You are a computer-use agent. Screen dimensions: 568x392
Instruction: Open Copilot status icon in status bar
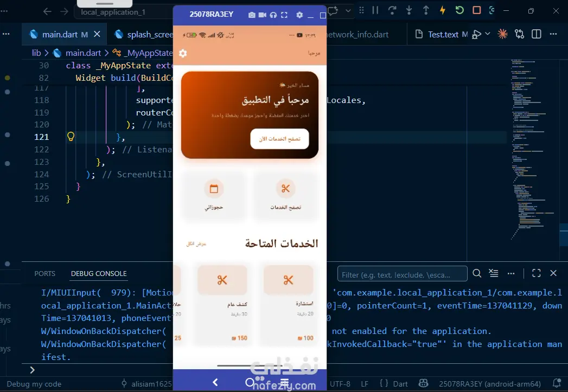point(423,383)
